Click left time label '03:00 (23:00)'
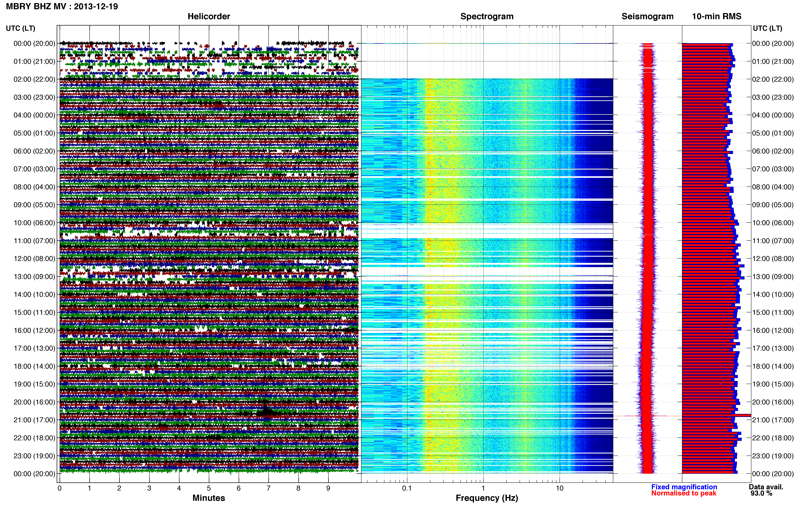Screen dimensions: 812x508 pos(34,97)
